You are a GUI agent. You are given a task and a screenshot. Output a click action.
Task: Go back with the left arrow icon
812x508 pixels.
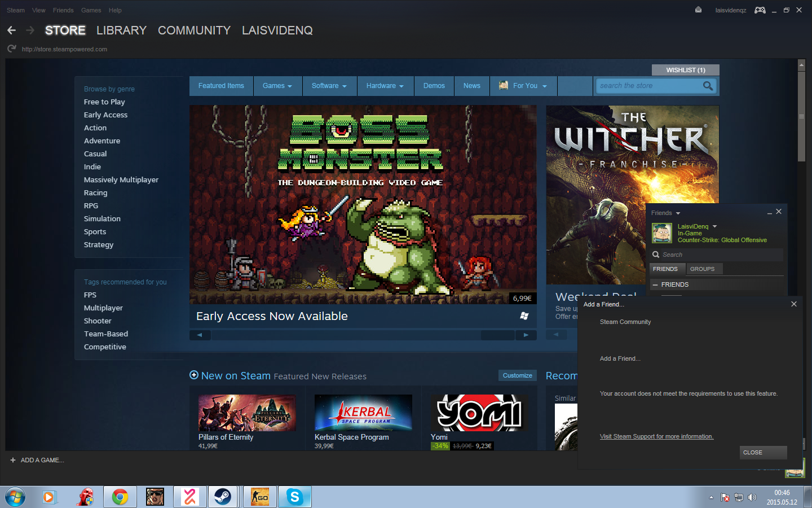(x=11, y=30)
